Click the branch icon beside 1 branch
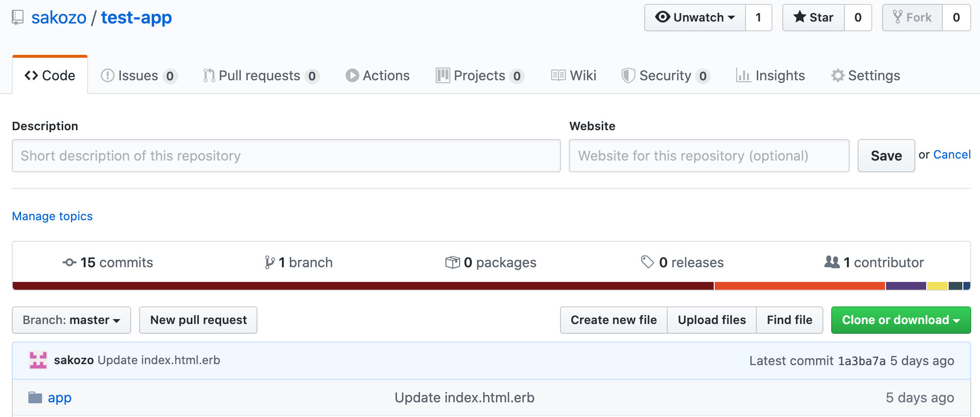Image resolution: width=980 pixels, height=417 pixels. [x=269, y=262]
